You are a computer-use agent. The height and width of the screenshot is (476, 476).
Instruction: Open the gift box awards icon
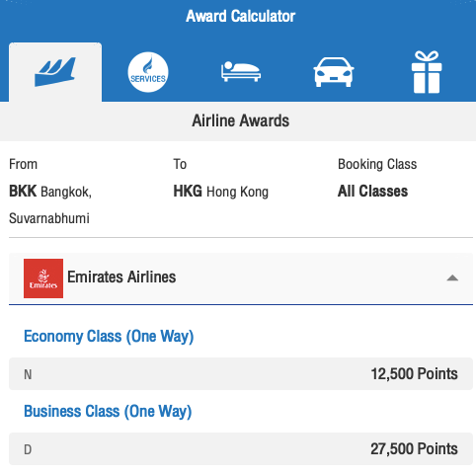427,72
